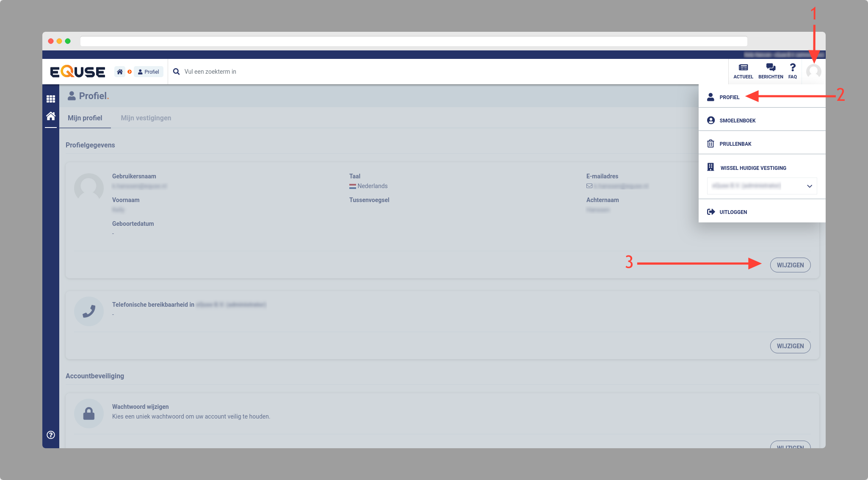Choose Uitloggen to log out
868x480 pixels.
pyautogui.click(x=733, y=212)
